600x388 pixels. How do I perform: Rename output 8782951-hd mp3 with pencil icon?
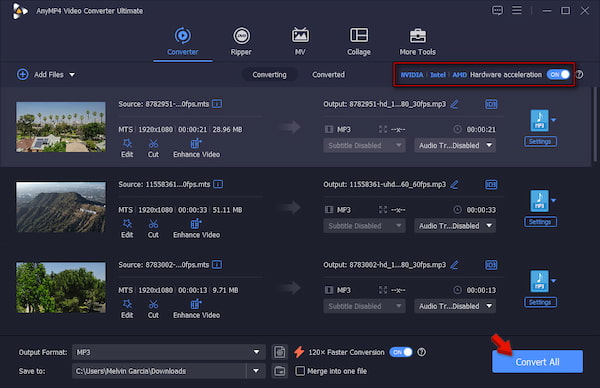454,104
